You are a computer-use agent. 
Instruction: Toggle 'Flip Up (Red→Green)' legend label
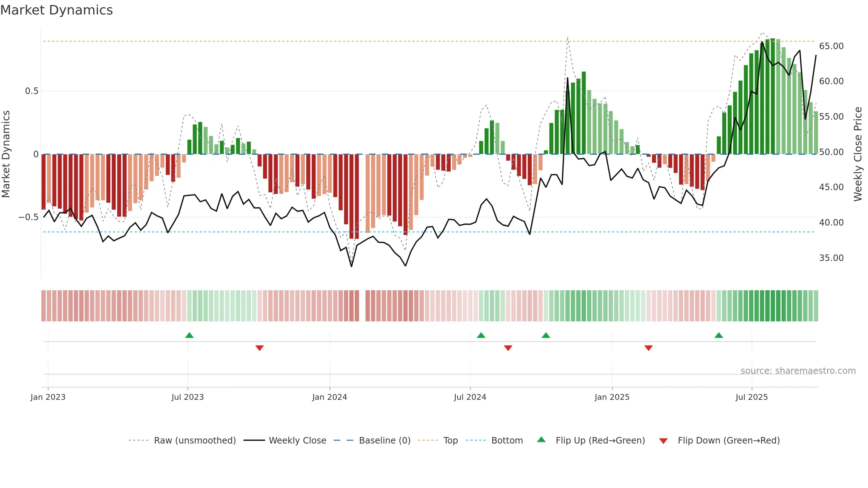(x=600, y=440)
